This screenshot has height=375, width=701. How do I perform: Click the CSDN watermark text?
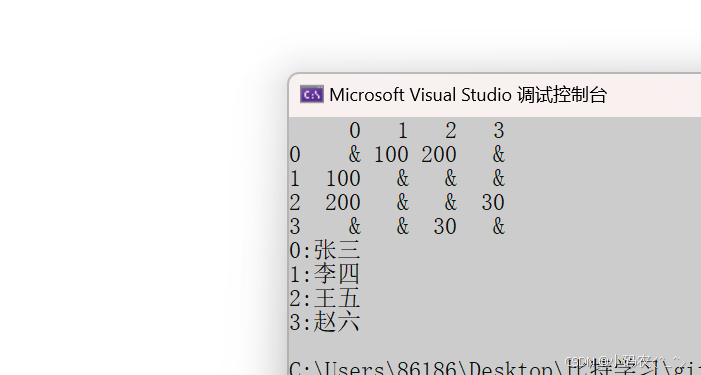pyautogui.click(x=625, y=361)
